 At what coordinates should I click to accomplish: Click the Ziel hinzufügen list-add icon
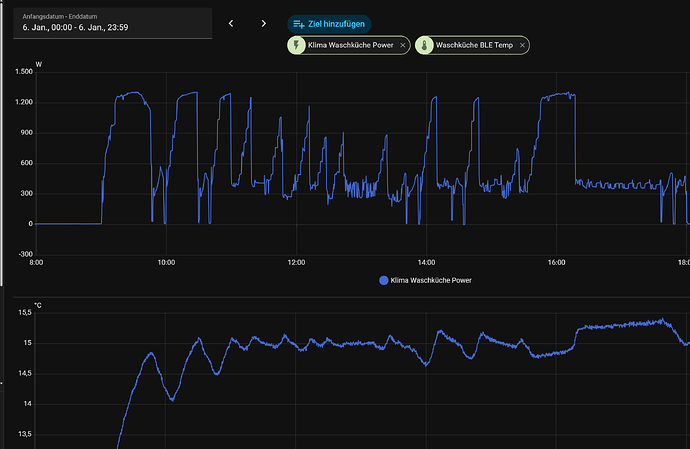(x=299, y=23)
